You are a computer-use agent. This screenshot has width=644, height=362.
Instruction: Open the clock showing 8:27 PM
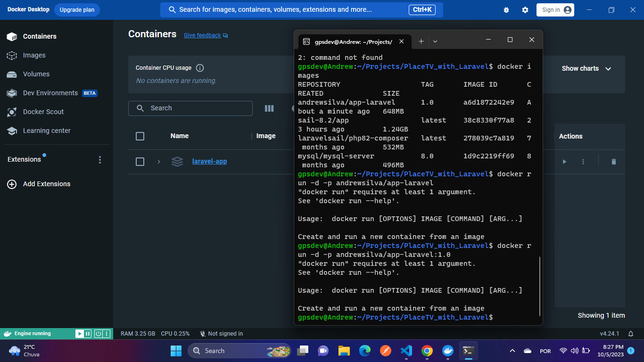pos(611,351)
